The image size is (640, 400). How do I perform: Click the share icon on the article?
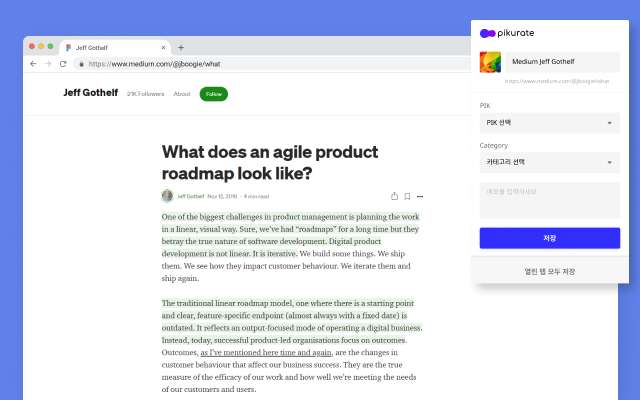click(x=394, y=196)
